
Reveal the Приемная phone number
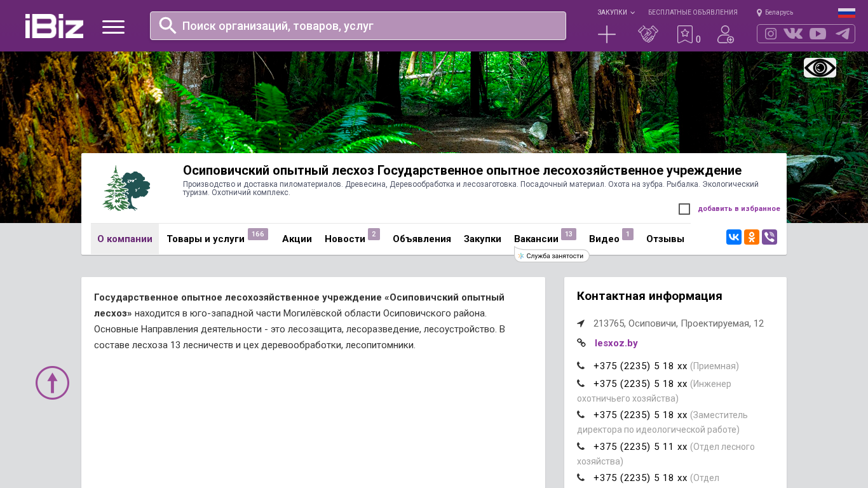coord(641,366)
